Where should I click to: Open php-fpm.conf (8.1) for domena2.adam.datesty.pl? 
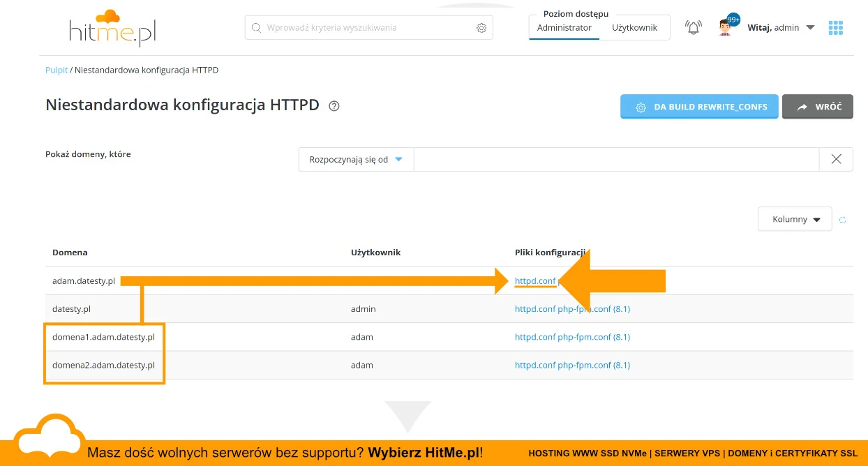point(594,365)
